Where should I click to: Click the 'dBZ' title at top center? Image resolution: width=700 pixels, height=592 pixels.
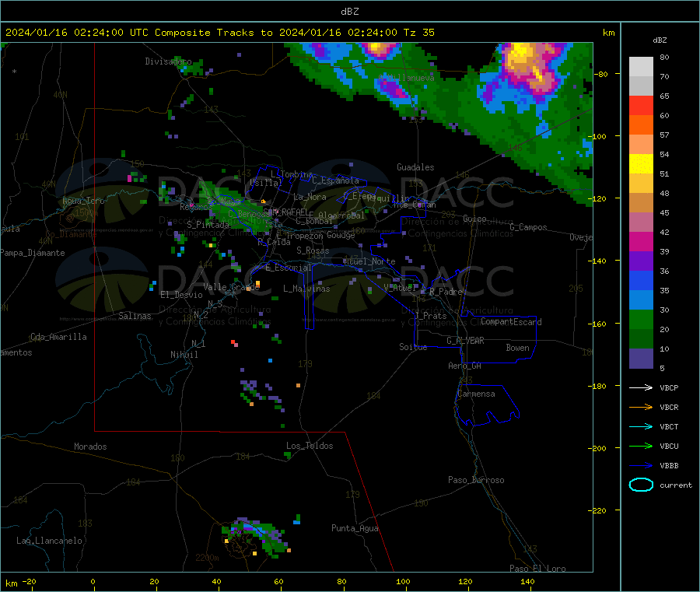pos(349,12)
